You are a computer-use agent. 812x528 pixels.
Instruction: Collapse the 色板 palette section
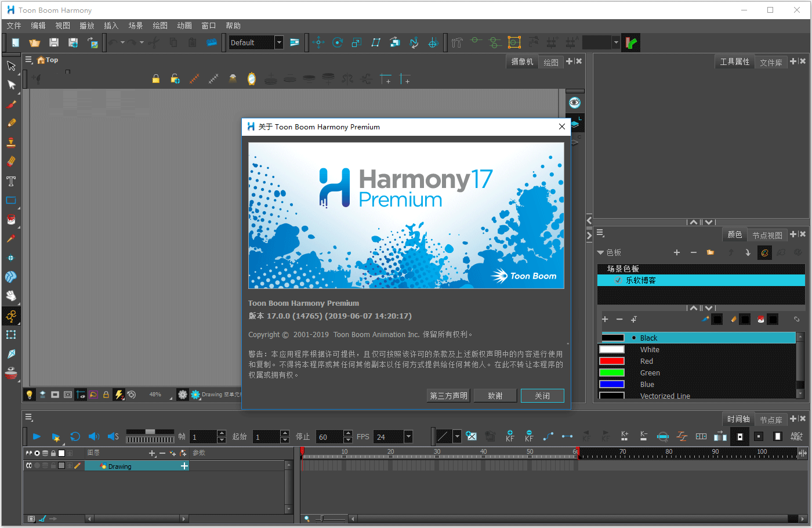coord(601,252)
